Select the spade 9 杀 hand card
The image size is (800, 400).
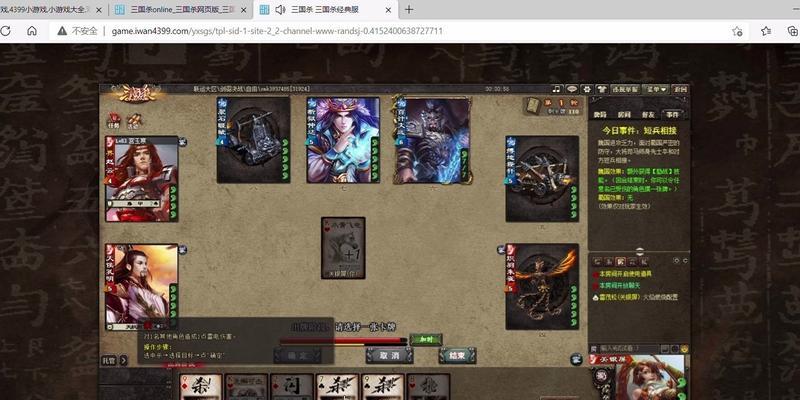pyautogui.click(x=382, y=387)
